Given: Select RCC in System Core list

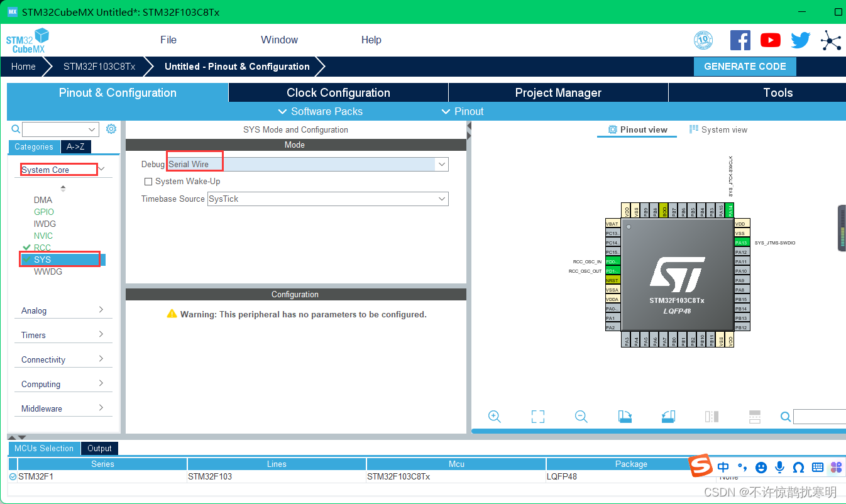Looking at the screenshot, I should click(42, 248).
